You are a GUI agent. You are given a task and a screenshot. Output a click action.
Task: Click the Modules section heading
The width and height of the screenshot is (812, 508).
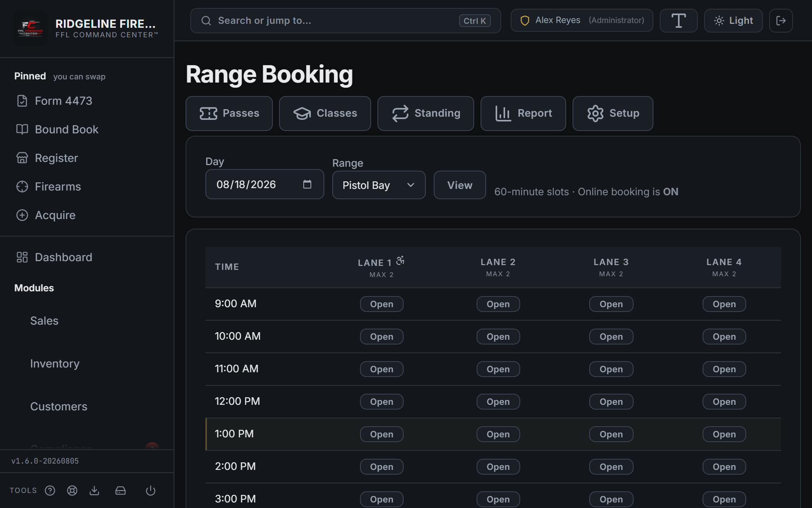pyautogui.click(x=34, y=288)
